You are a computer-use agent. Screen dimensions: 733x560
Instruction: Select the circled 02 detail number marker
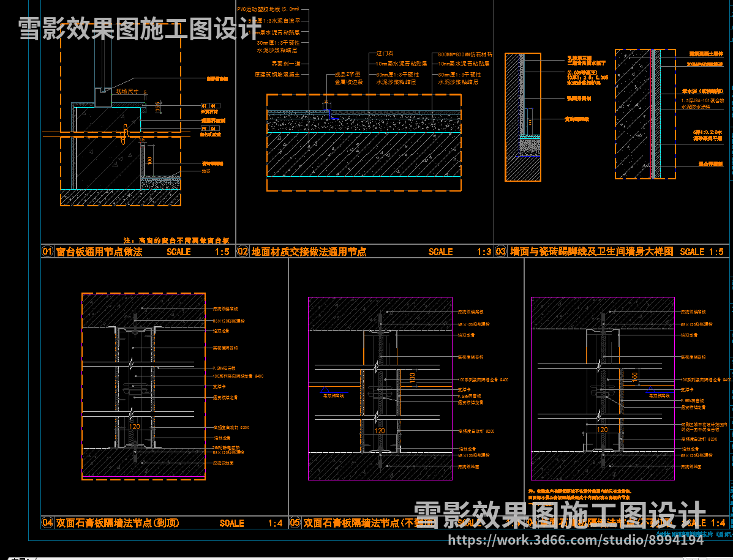[243, 252]
